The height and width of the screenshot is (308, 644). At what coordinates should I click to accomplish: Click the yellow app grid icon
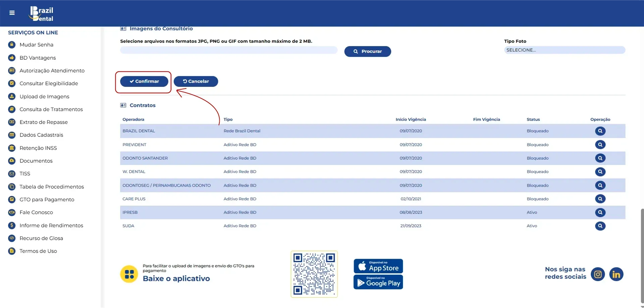pyautogui.click(x=129, y=274)
